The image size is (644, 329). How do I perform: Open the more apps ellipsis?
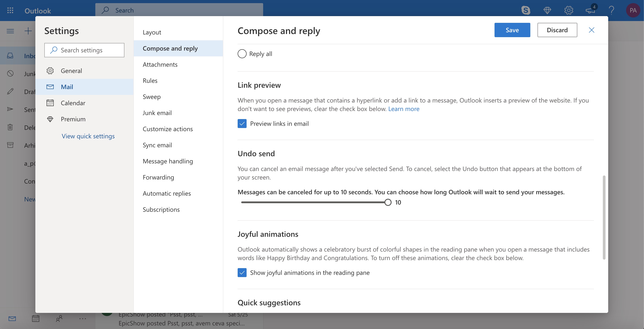[83, 318]
